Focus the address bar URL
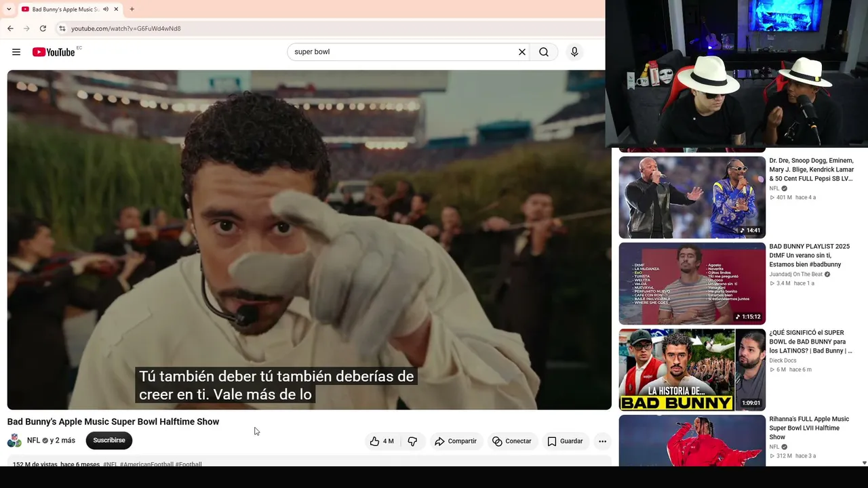 pos(126,28)
